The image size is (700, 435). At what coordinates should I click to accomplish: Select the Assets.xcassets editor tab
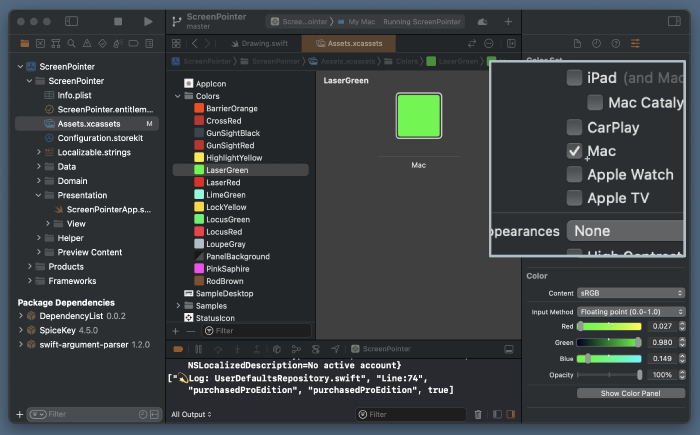coord(348,44)
